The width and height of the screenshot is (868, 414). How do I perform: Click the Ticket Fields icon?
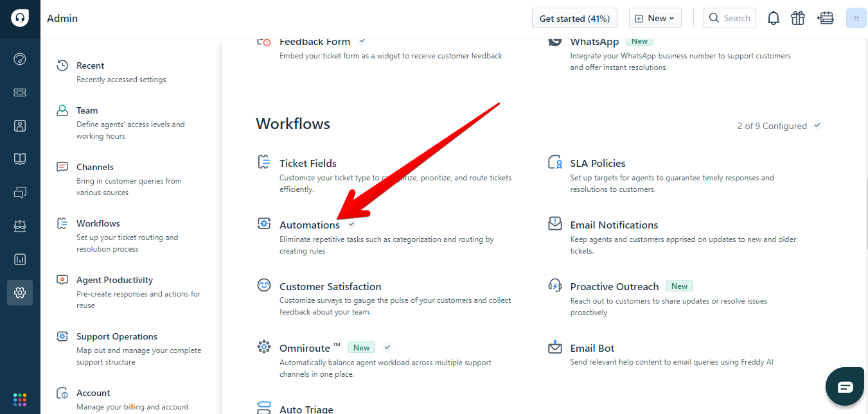click(x=263, y=162)
